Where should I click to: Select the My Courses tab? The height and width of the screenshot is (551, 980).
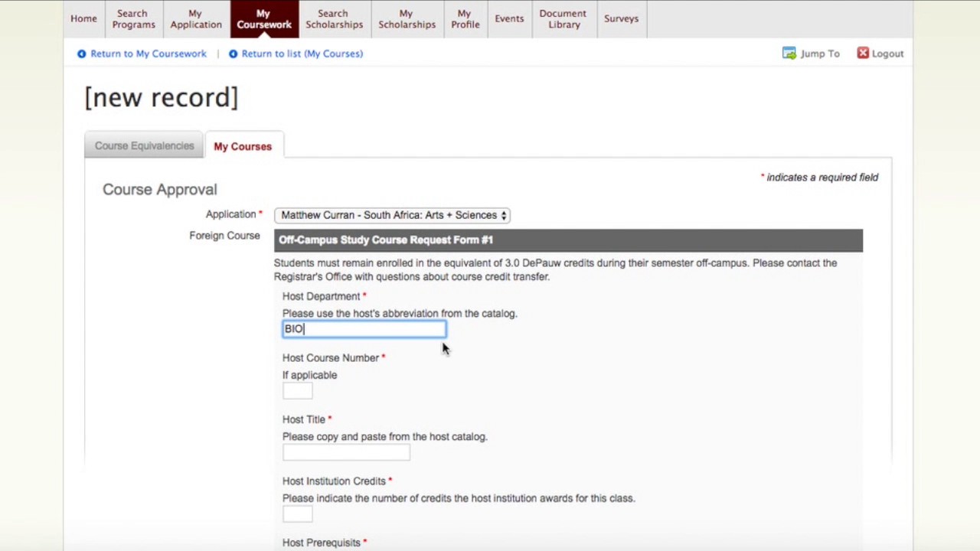click(243, 145)
